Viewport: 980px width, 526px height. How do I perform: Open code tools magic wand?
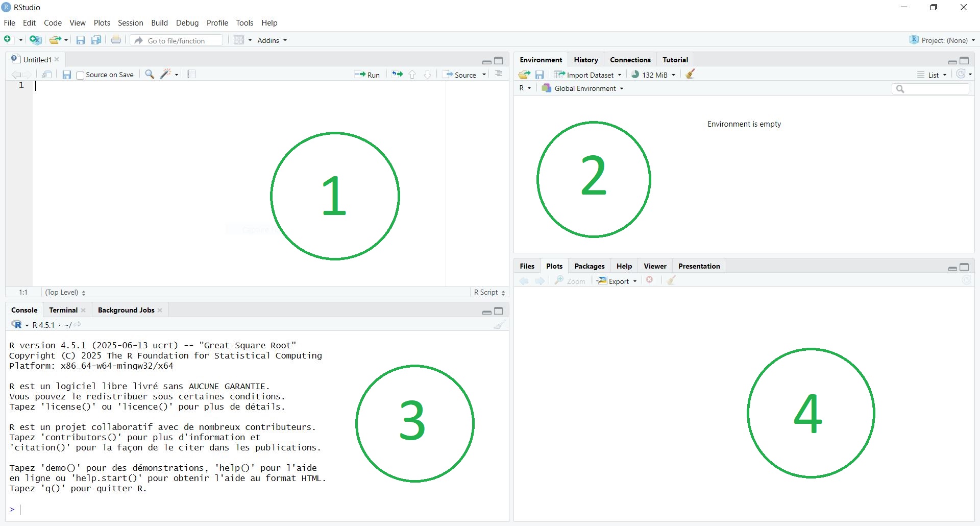coord(165,74)
